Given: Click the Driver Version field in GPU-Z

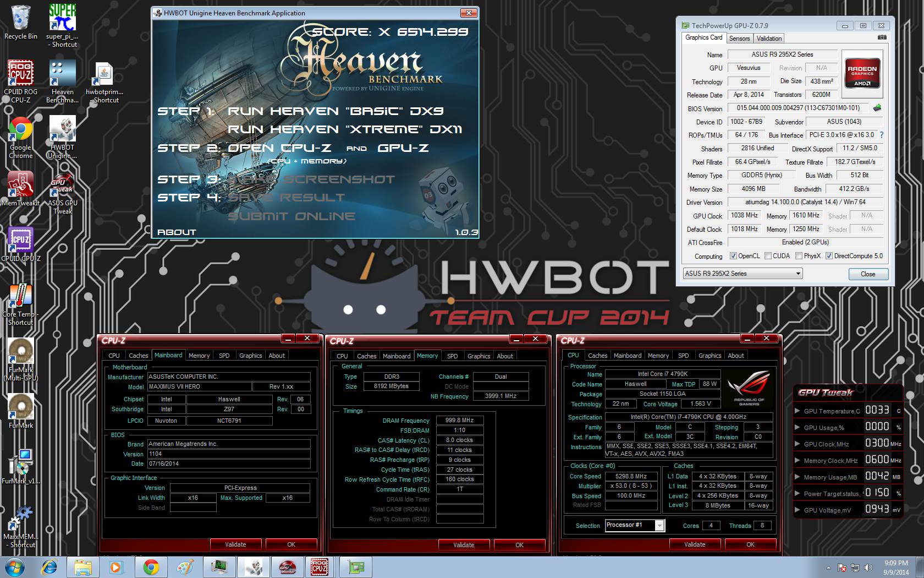Looking at the screenshot, I should (805, 202).
